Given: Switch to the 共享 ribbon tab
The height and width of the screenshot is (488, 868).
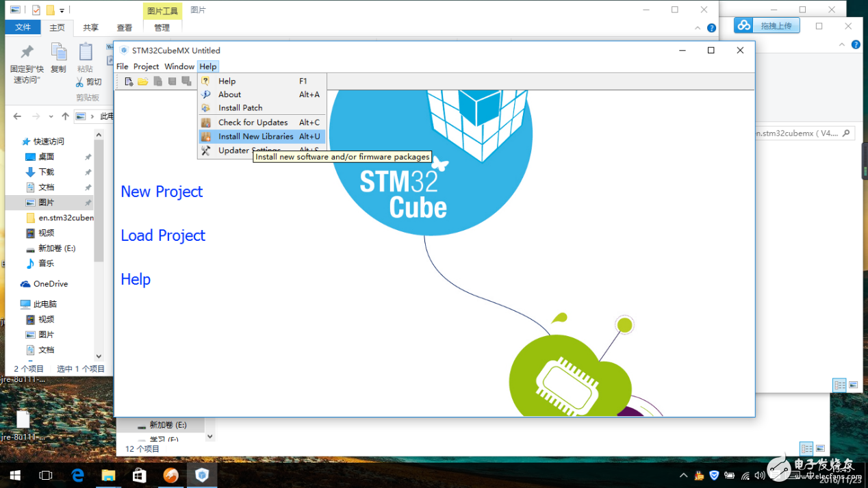Looking at the screenshot, I should click(x=90, y=27).
